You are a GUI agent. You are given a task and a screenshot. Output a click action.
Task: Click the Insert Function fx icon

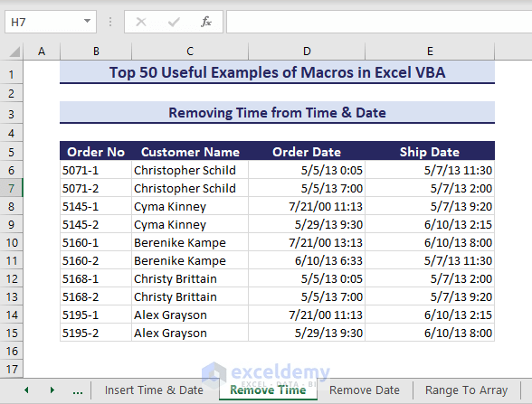click(x=206, y=22)
